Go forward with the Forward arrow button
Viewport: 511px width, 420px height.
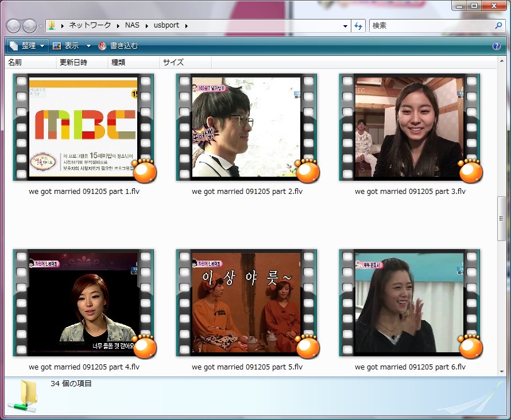tap(29, 26)
